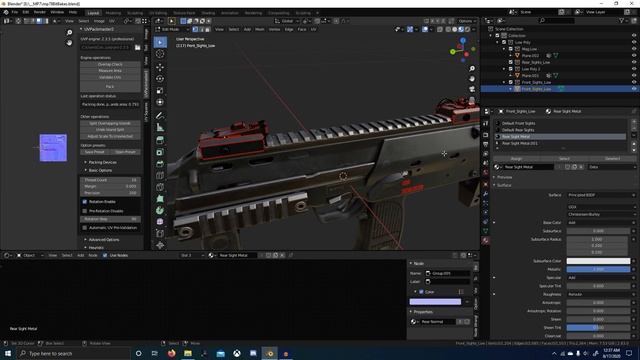Screen dimensions: 640x360
Task: Select the Inset Faces tool
Action: click(x=160, y=152)
